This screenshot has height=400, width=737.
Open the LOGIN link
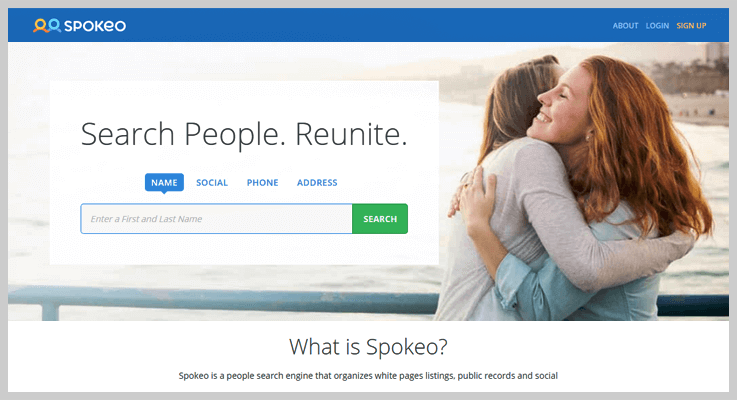(x=657, y=26)
